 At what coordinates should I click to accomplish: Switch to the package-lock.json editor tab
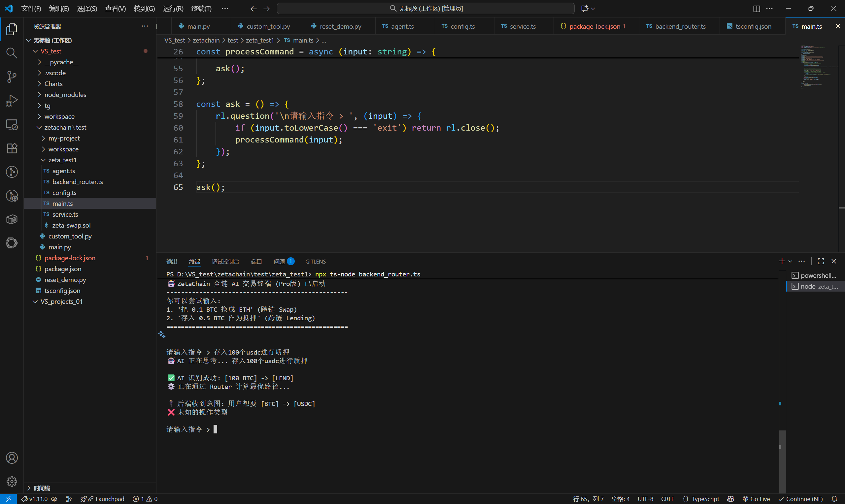pos(596,26)
